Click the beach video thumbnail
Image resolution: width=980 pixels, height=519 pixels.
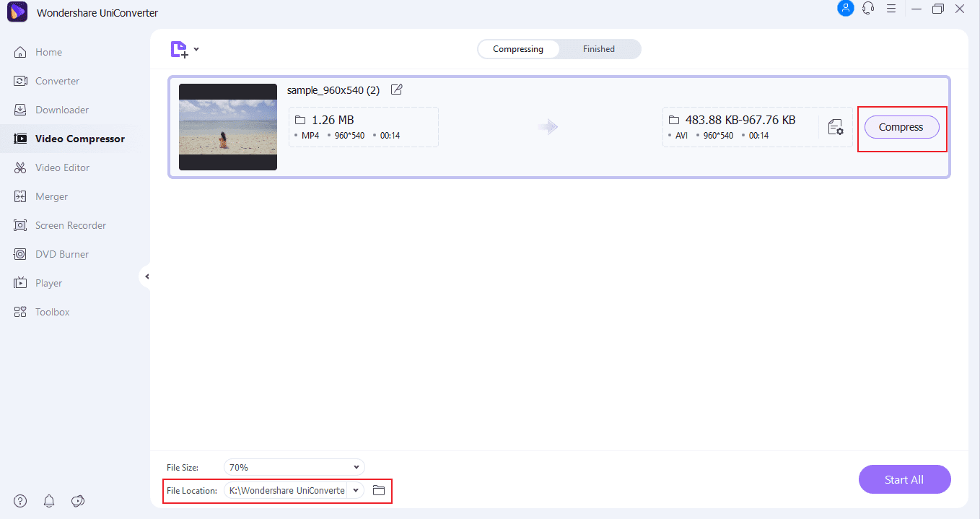point(228,127)
